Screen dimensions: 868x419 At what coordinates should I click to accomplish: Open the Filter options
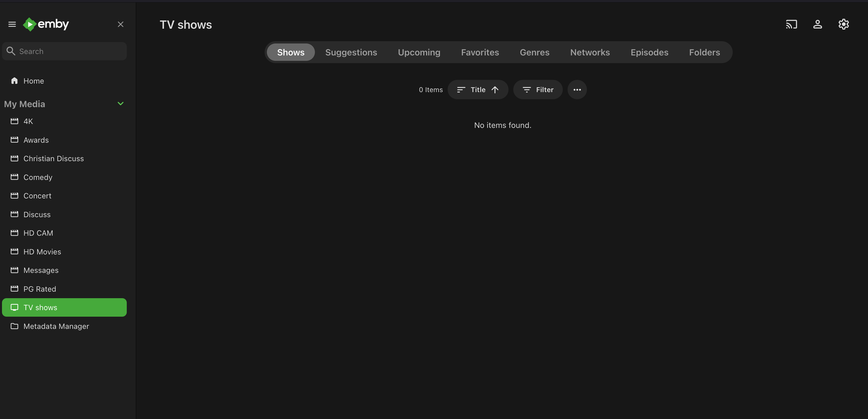pos(538,90)
